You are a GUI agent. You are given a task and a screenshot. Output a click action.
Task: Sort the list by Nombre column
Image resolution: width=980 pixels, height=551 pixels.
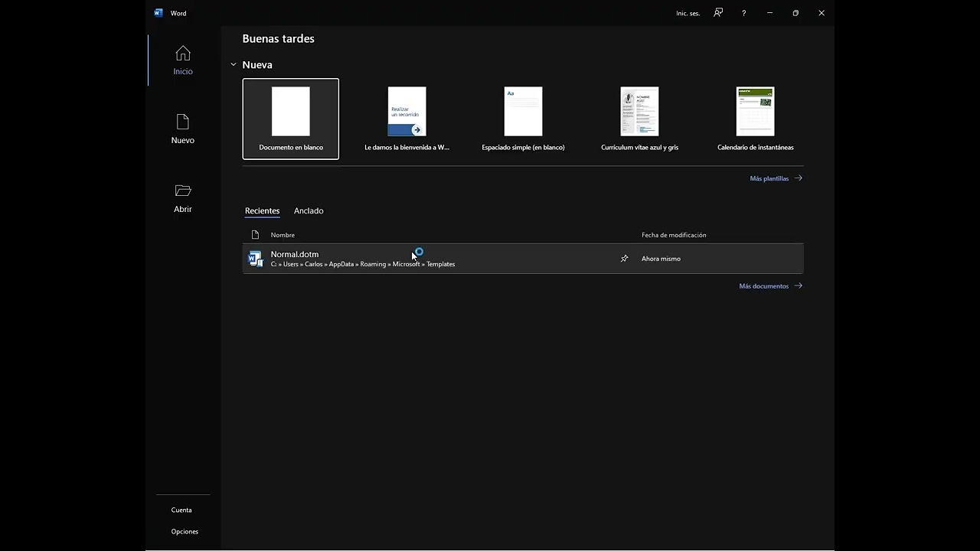[x=283, y=235]
